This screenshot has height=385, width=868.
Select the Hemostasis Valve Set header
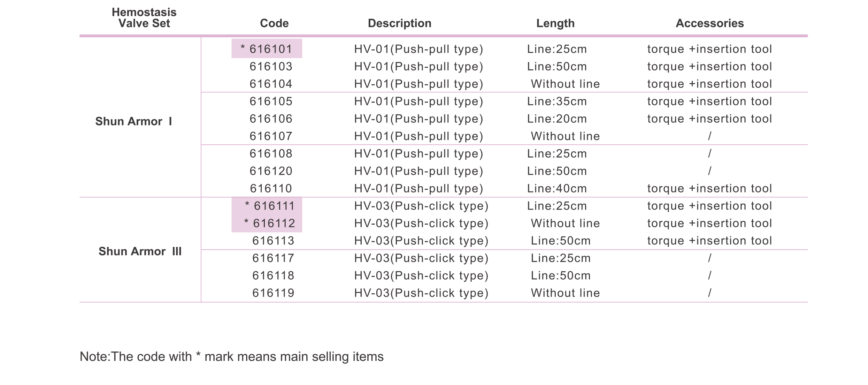point(144,18)
